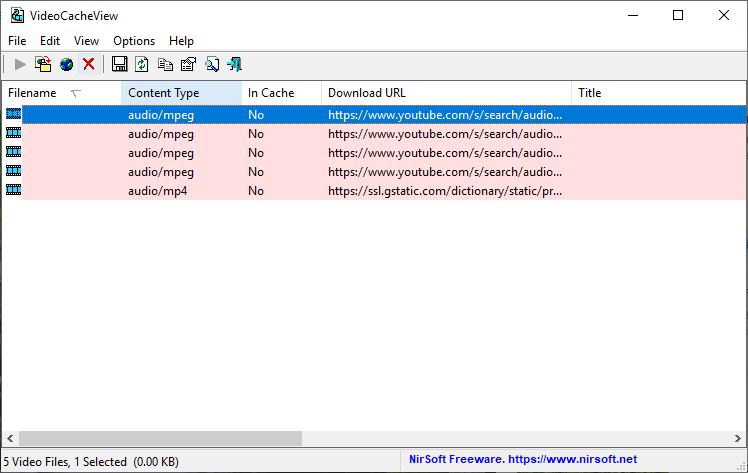Click the Copy Selected Files To icon
The height and width of the screenshot is (473, 748).
pos(43,64)
